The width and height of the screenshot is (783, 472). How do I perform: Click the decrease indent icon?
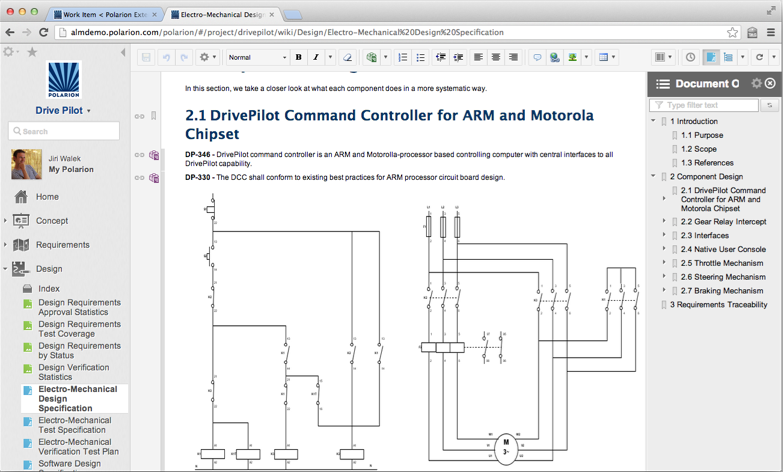point(440,57)
